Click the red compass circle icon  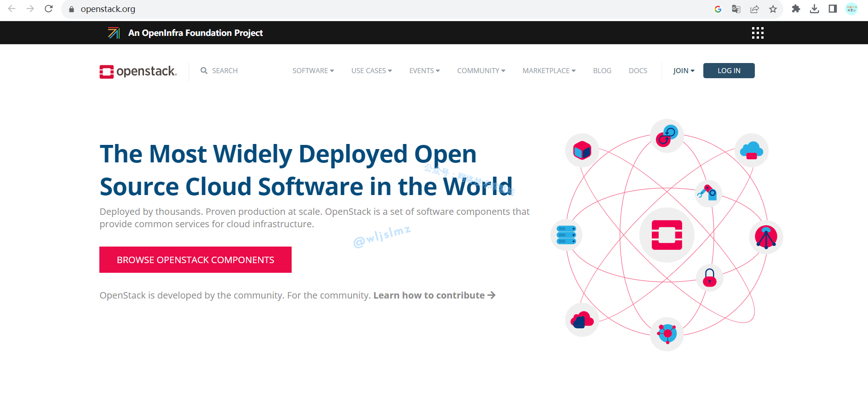[766, 237]
